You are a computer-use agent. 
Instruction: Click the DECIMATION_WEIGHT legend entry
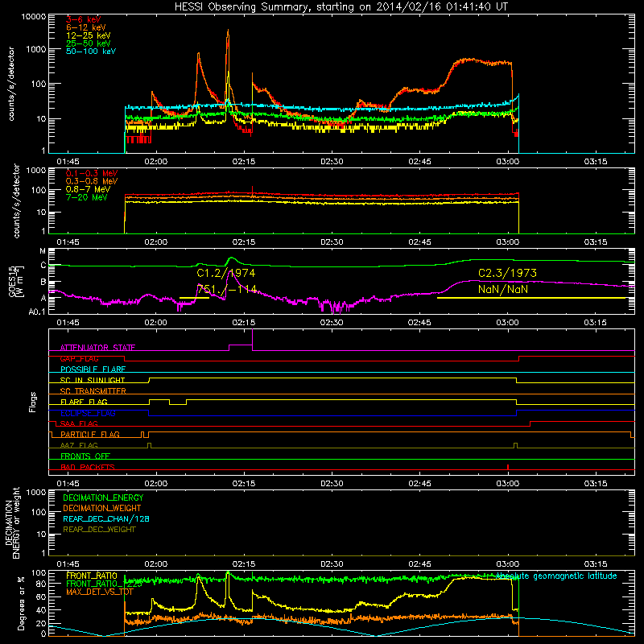coord(102,508)
